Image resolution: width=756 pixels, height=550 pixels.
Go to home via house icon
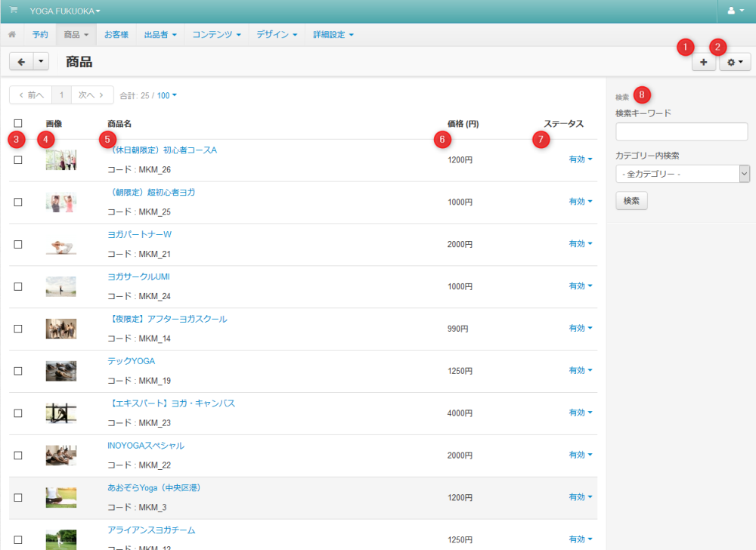[x=12, y=34]
